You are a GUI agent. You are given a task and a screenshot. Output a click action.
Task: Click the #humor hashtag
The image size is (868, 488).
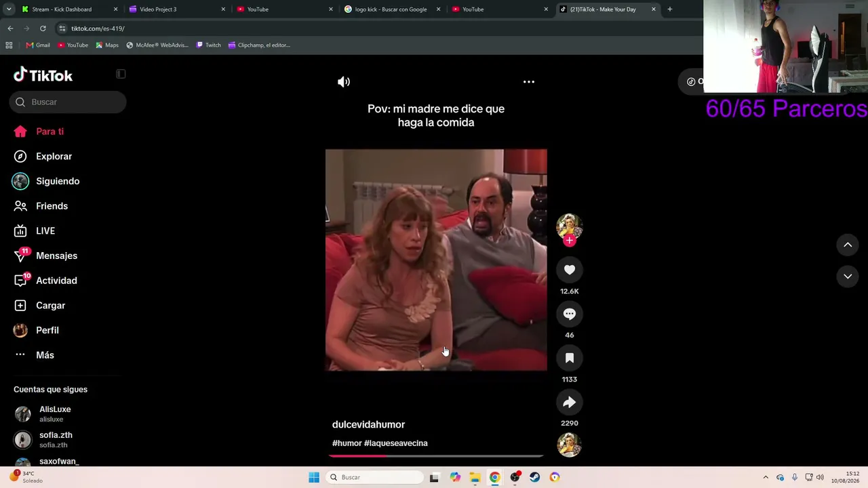(x=347, y=443)
